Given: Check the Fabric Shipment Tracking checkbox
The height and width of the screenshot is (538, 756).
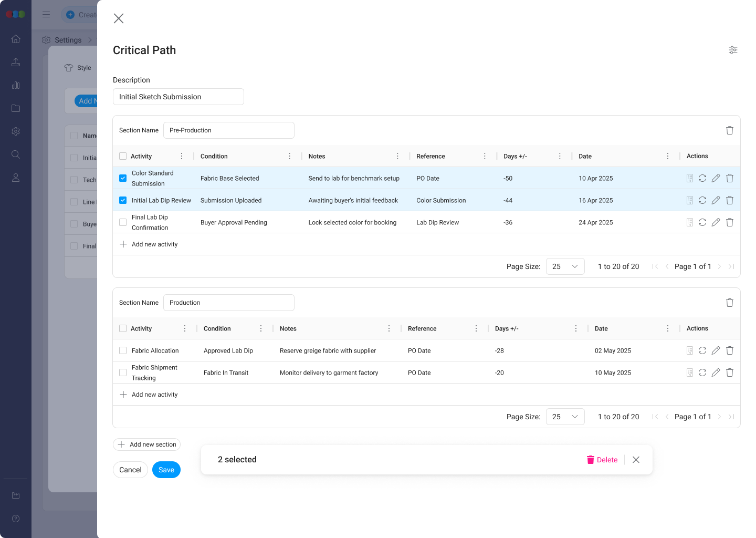Looking at the screenshot, I should click(122, 373).
